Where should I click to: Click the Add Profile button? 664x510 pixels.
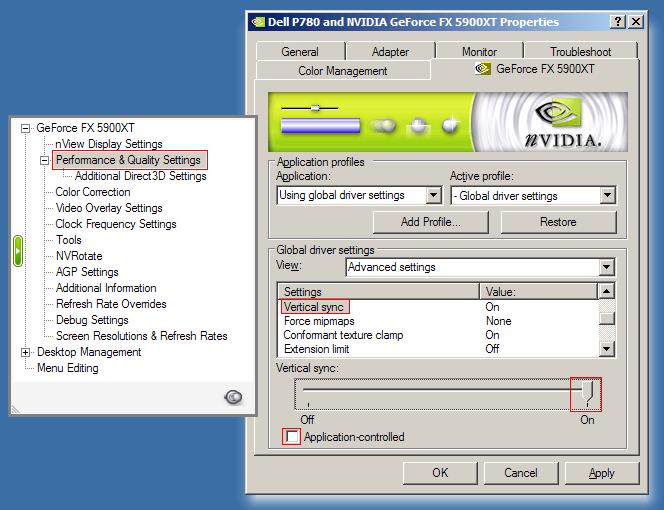coord(431,222)
